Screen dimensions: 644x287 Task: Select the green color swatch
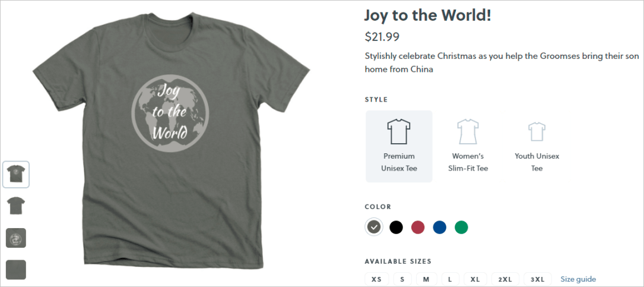461,227
